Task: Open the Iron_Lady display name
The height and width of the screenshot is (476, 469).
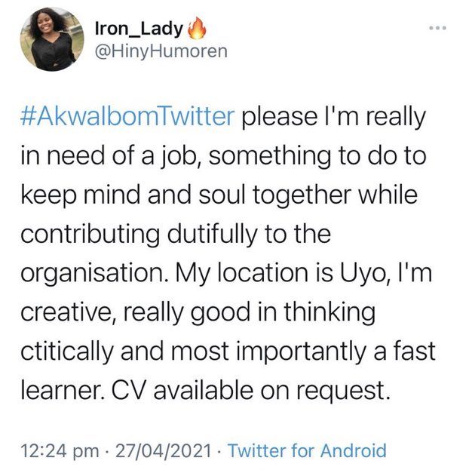Action: [139, 29]
